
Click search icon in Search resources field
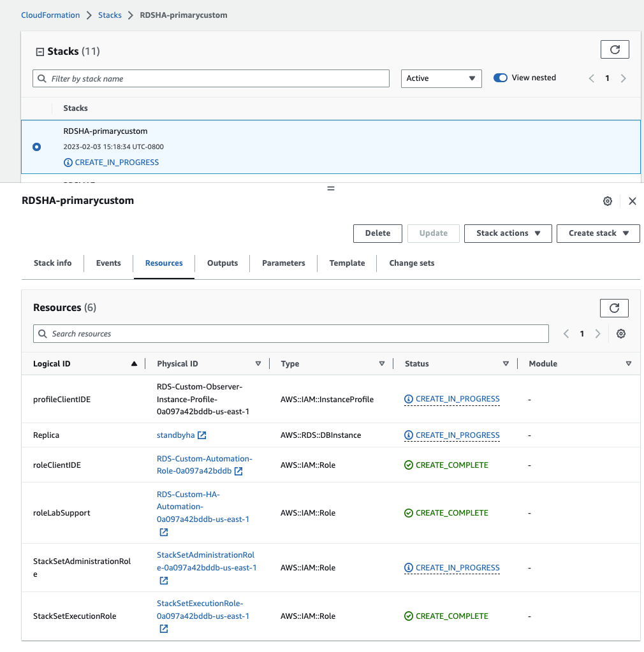coord(43,333)
